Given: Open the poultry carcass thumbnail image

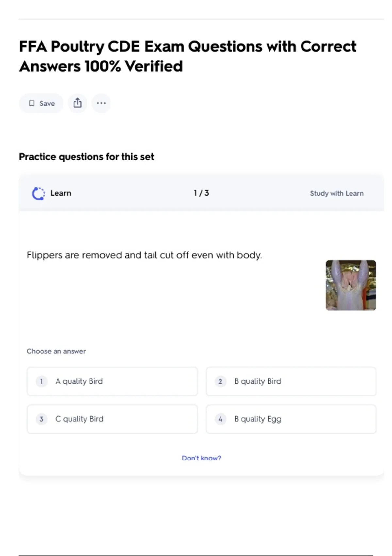Looking at the screenshot, I should (351, 285).
